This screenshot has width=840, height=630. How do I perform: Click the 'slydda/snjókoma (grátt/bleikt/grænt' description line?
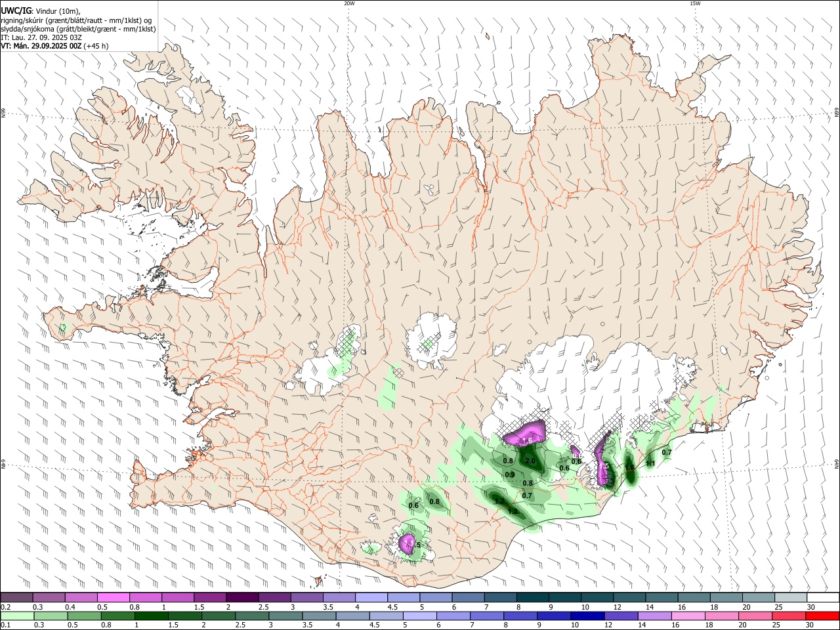pyautogui.click(x=78, y=29)
